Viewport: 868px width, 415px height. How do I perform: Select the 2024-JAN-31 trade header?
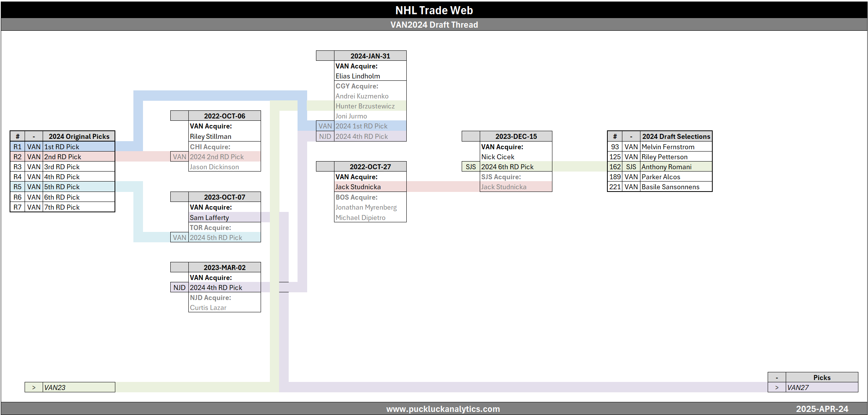point(370,56)
